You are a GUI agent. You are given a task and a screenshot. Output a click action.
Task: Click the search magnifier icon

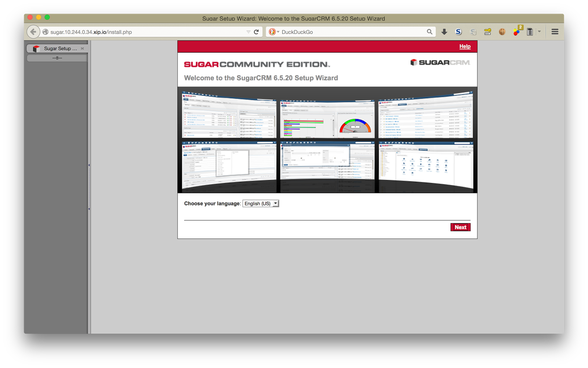(x=429, y=32)
